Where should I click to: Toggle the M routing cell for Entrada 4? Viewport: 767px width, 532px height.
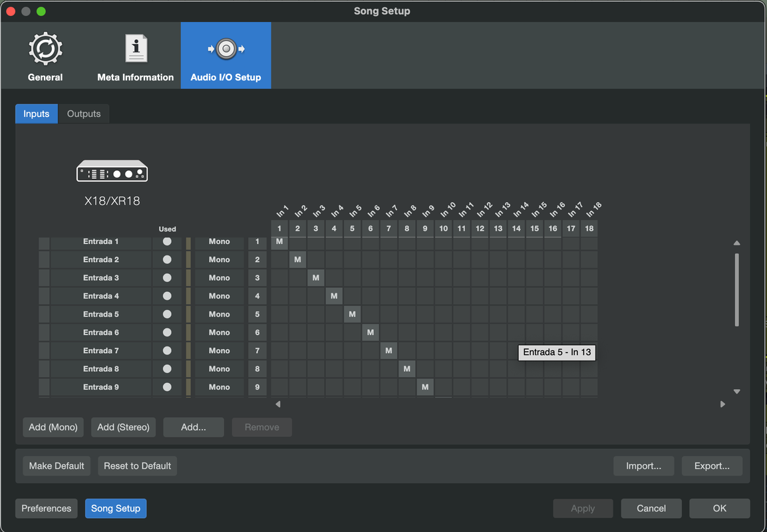[334, 296]
